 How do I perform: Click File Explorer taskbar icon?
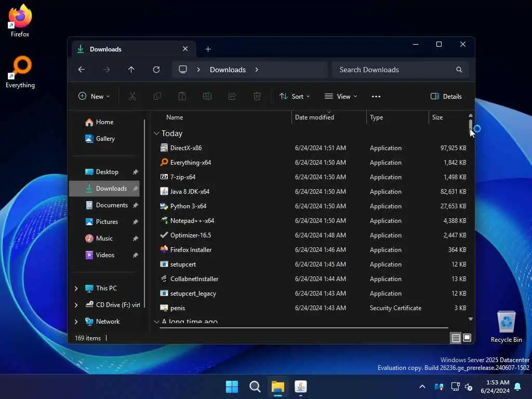(278, 387)
